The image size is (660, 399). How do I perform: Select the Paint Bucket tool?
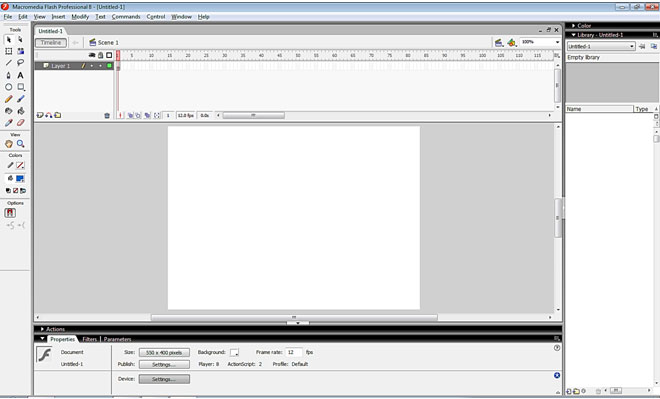click(x=20, y=111)
